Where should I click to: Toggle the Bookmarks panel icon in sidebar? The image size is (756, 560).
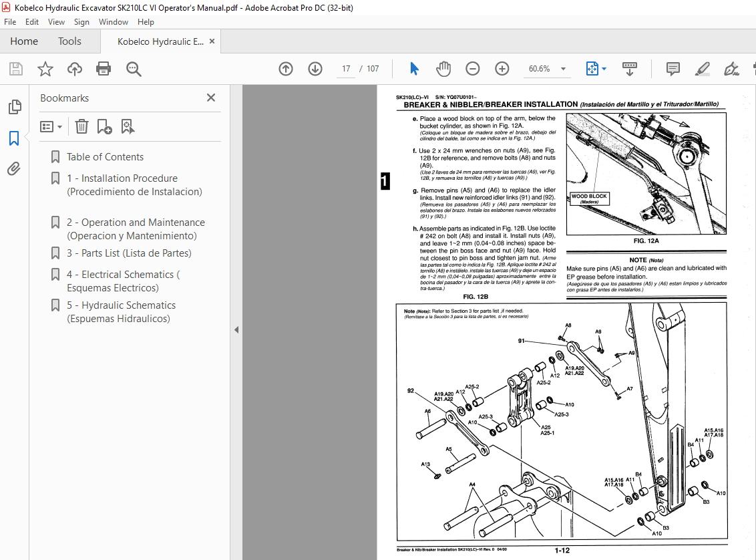click(x=14, y=138)
